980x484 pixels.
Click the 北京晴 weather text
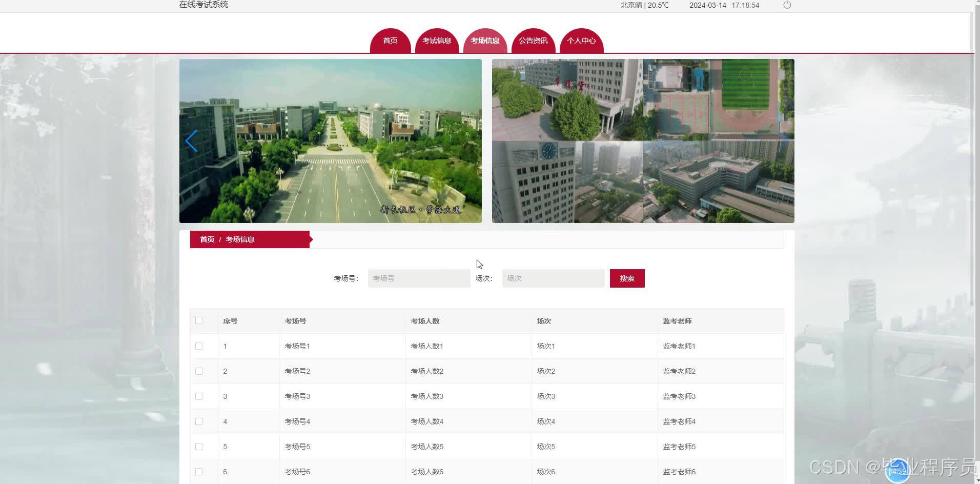[x=644, y=5]
